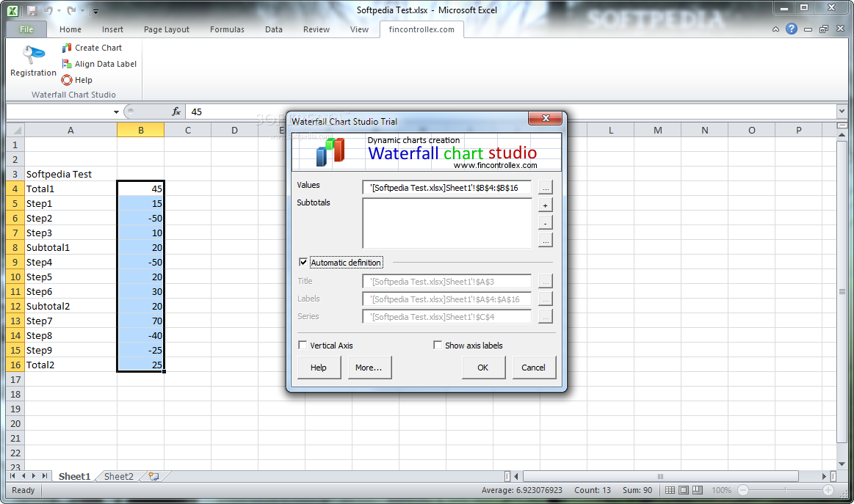Click the Review ribbon tab
The image size is (854, 504).
click(316, 29)
